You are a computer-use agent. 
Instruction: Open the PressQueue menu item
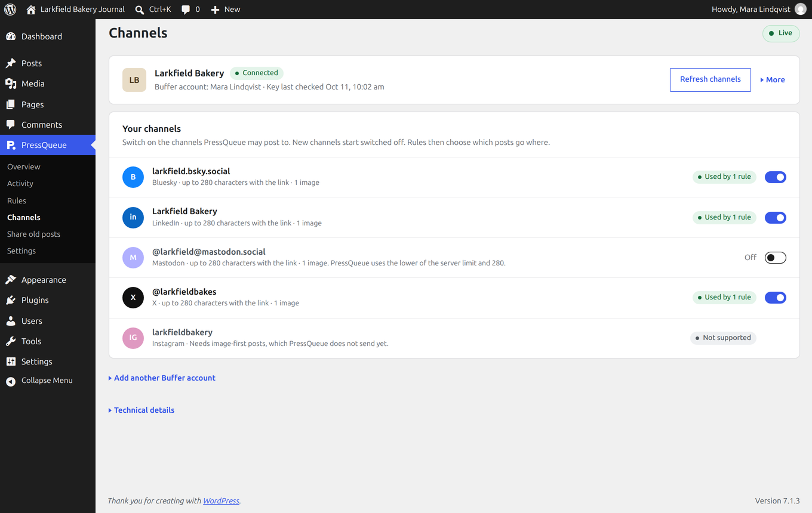coord(48,145)
